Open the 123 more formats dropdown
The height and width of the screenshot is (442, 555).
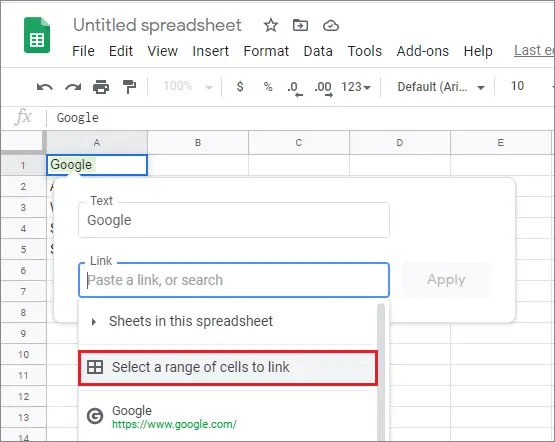point(356,87)
